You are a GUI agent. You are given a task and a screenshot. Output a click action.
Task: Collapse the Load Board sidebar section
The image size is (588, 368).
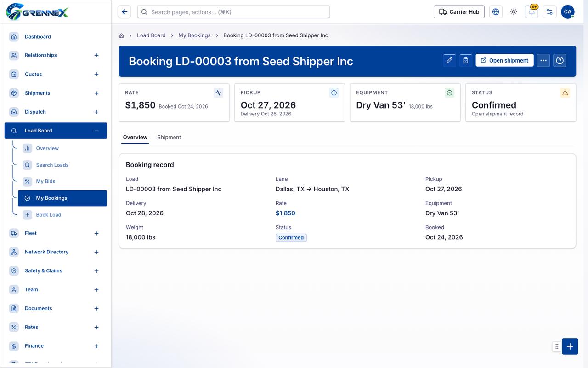pos(96,131)
